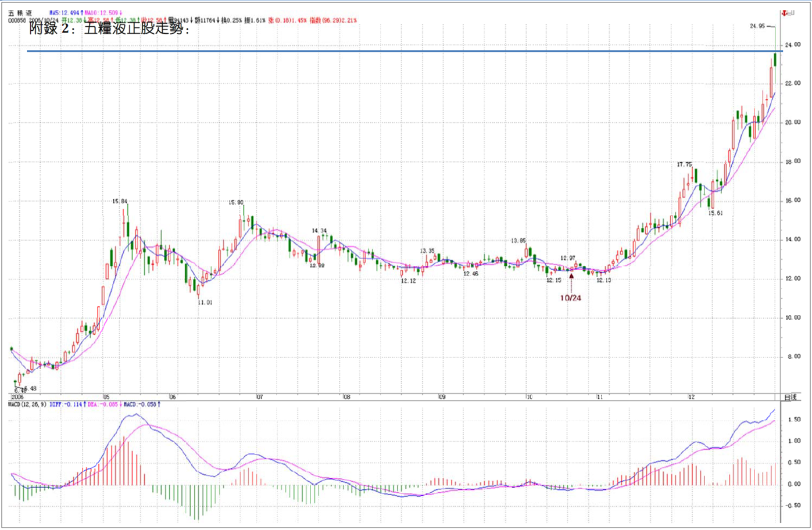Click the 2006 year marker on time axis

(x=17, y=397)
